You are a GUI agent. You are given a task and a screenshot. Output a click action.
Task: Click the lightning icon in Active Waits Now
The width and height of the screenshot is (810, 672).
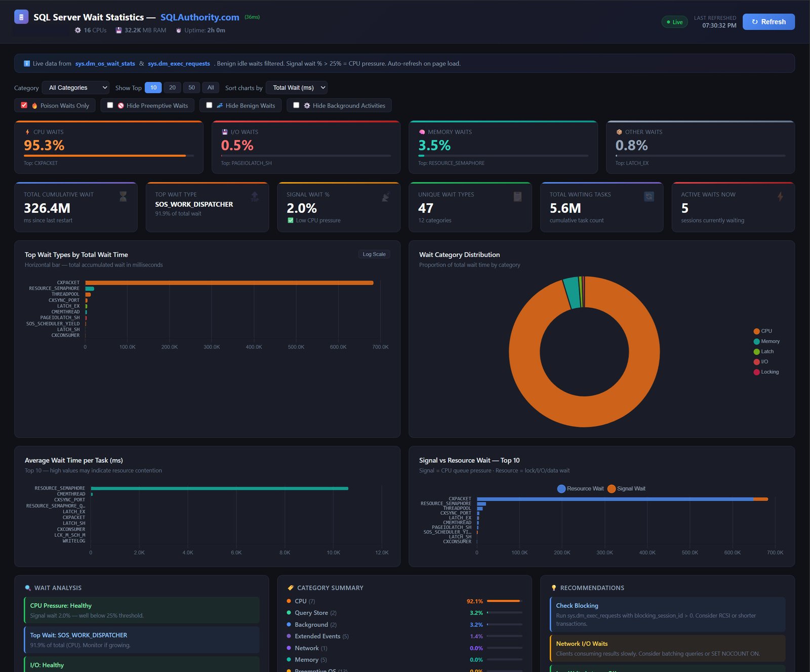[x=780, y=196]
